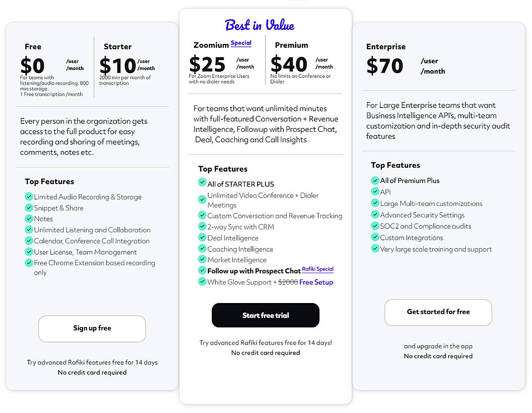Expand the Top Features section under Free plan
532x413 pixels.
pyautogui.click(x=50, y=181)
